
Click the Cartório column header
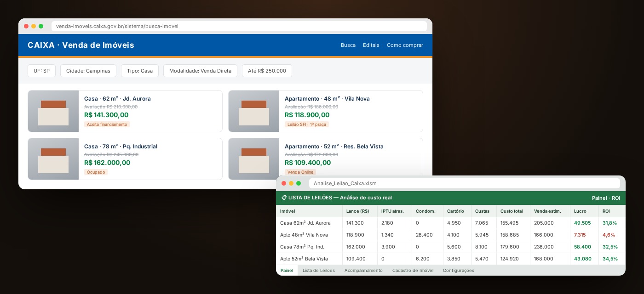click(x=457, y=211)
